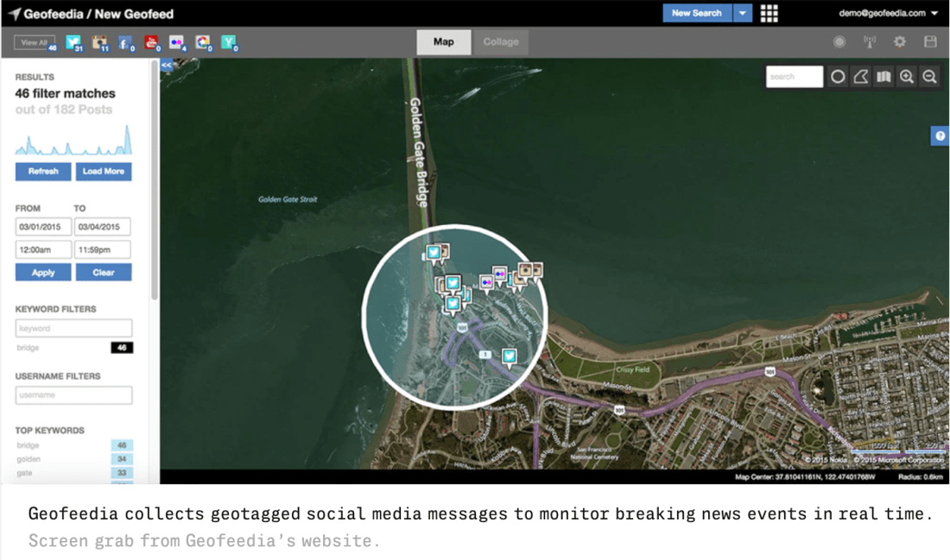Click the save floppy disk icon
The height and width of the screenshot is (560, 950).
(930, 41)
